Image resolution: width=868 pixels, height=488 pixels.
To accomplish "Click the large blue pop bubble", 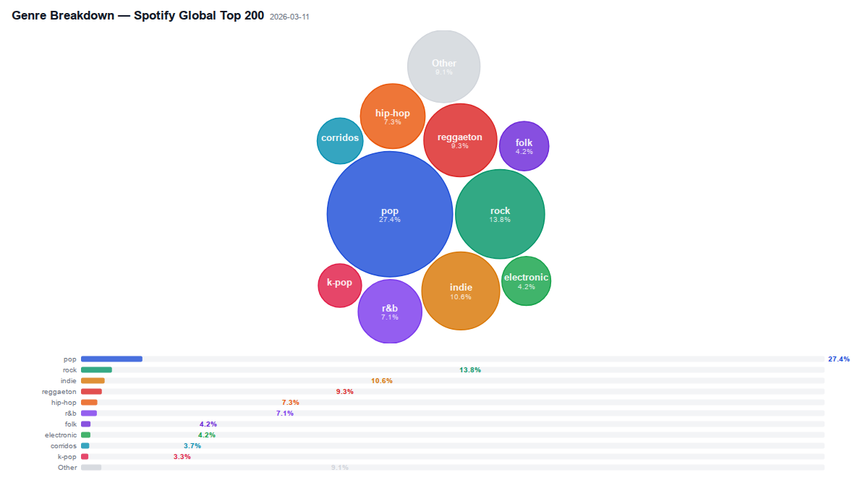I will coord(390,214).
